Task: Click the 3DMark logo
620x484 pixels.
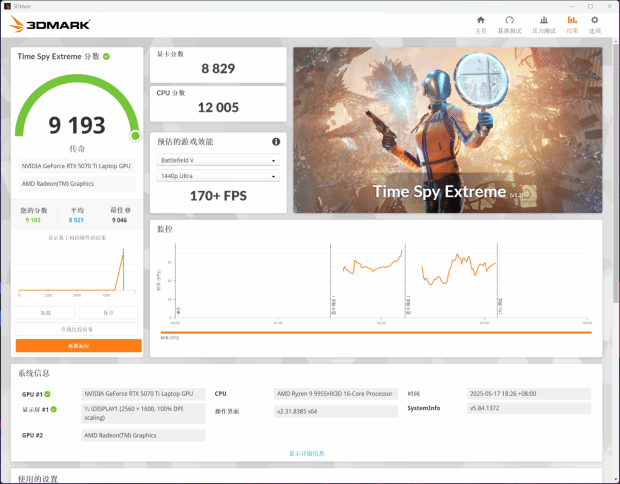Action: click(50, 24)
